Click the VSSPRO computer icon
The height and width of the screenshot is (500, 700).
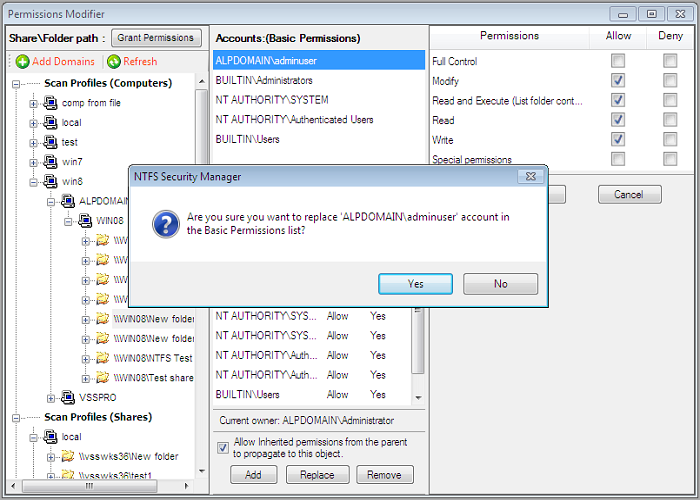(x=68, y=397)
